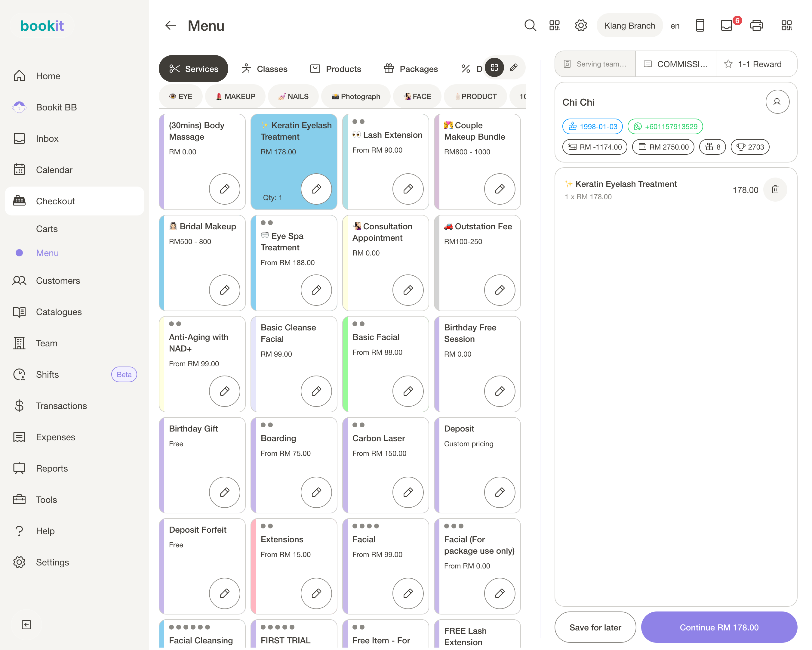Edit the Bridal Makeup service
The width and height of the screenshot is (812, 650).
point(224,290)
